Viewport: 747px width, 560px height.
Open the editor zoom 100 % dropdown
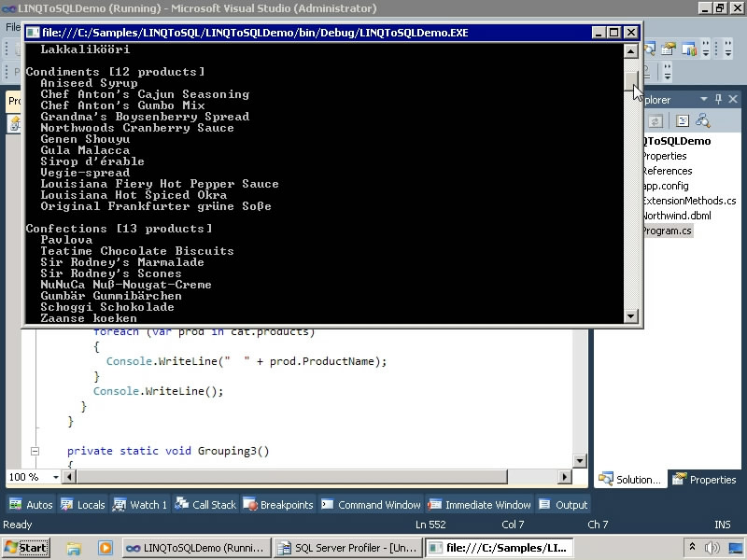pyautogui.click(x=56, y=477)
